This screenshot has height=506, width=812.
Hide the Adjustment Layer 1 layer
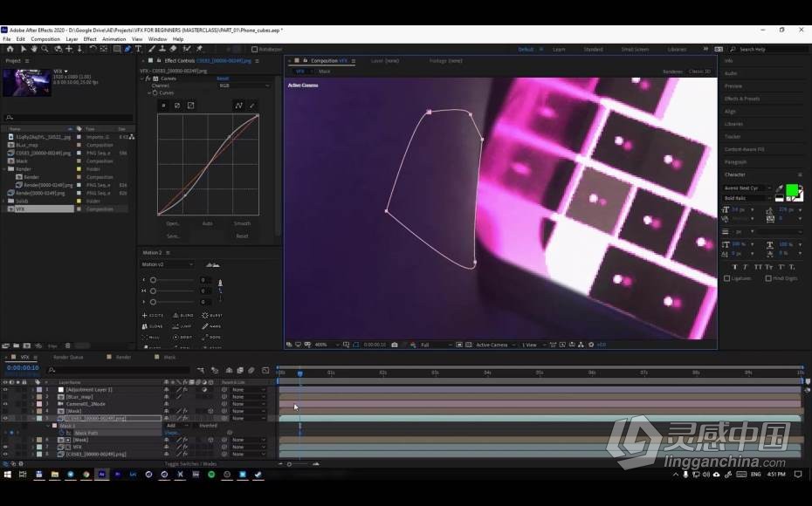coord(6,390)
